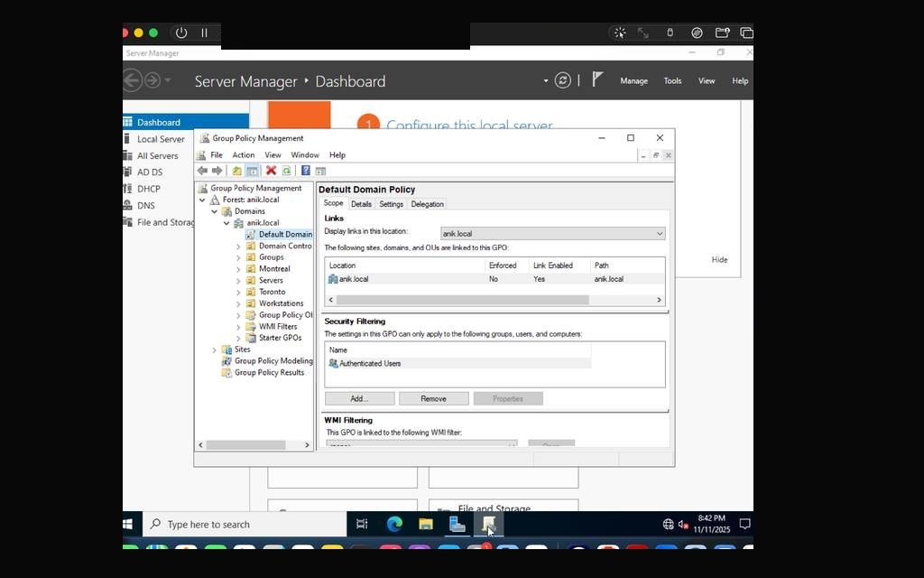Click the Back arrow in Group Policy Management toolbar

tap(202, 171)
